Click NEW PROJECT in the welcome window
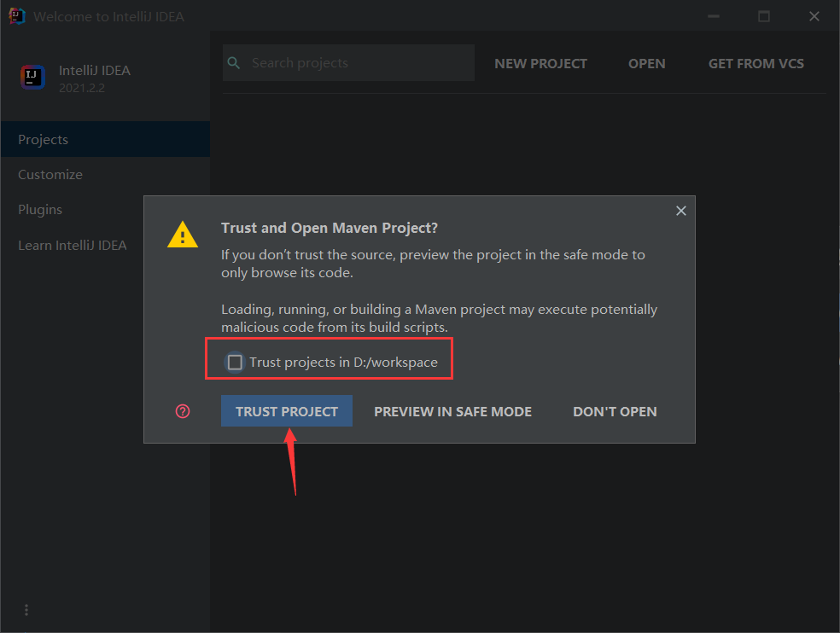This screenshot has width=840, height=633. coord(540,64)
